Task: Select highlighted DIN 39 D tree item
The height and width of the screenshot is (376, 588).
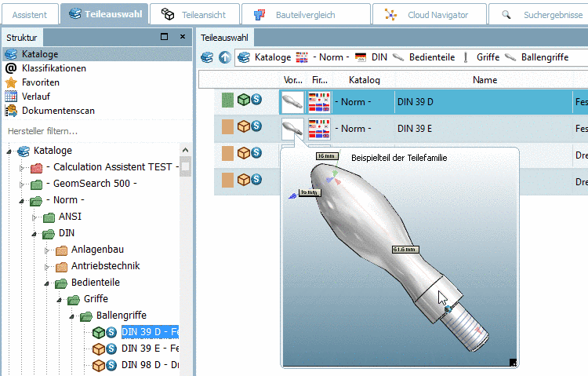Action: tap(150, 332)
